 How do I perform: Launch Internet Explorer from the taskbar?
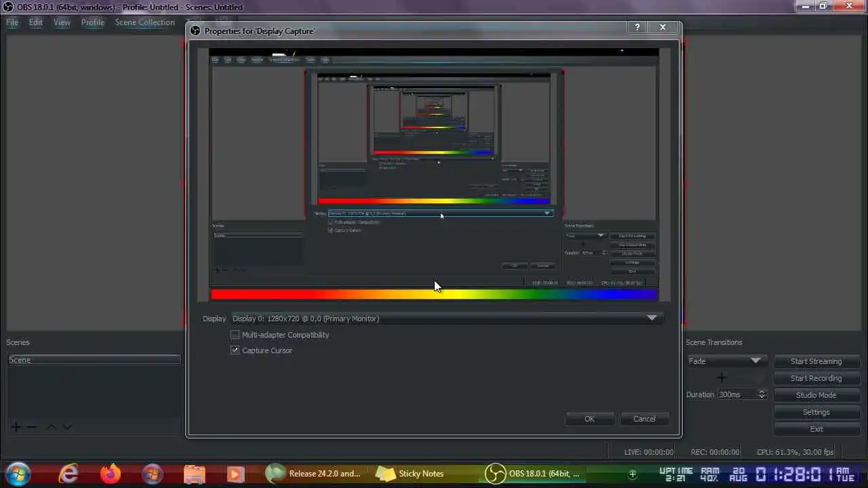[x=68, y=473]
